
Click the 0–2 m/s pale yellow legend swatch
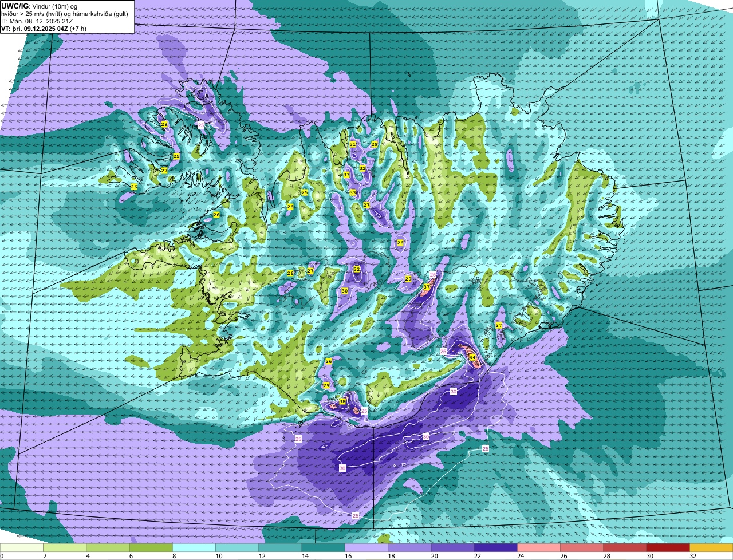pyautogui.click(x=22, y=548)
